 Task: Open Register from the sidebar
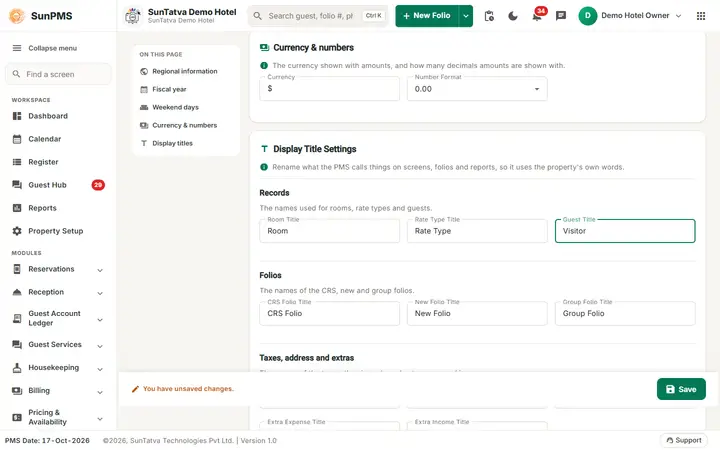click(58, 162)
